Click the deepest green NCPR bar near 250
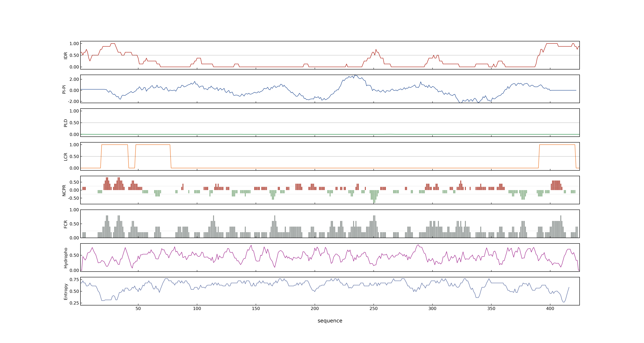Image resolution: width=644 pixels, height=343 pixels. click(x=374, y=196)
